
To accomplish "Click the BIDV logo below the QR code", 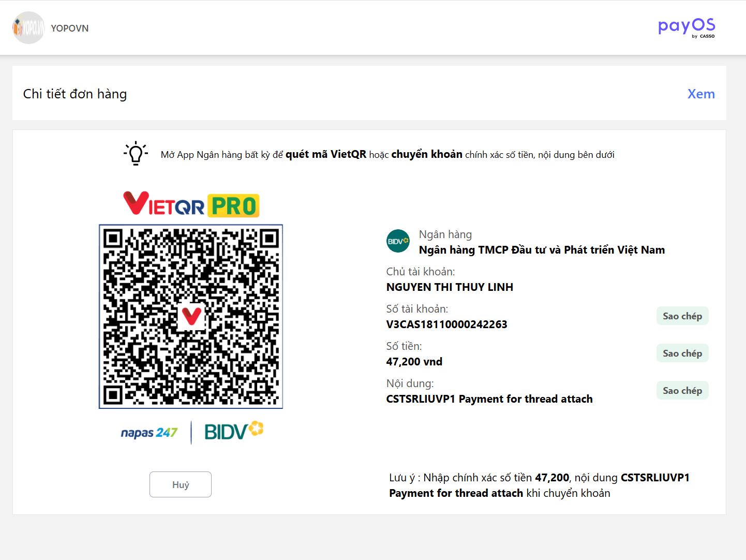I will click(234, 431).
